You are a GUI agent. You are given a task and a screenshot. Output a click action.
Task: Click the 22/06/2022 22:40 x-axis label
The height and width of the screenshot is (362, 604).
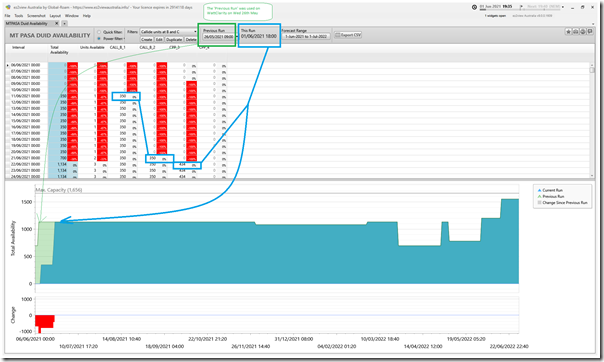[x=509, y=346]
